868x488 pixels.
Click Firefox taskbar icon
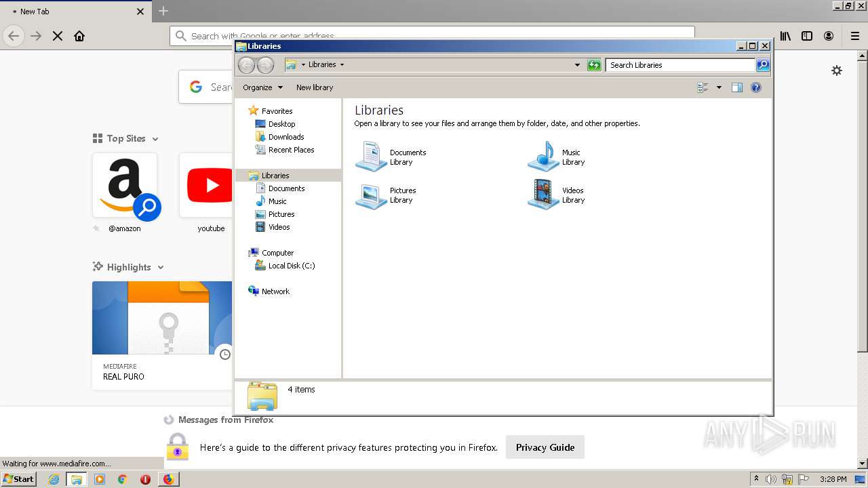pyautogui.click(x=168, y=479)
